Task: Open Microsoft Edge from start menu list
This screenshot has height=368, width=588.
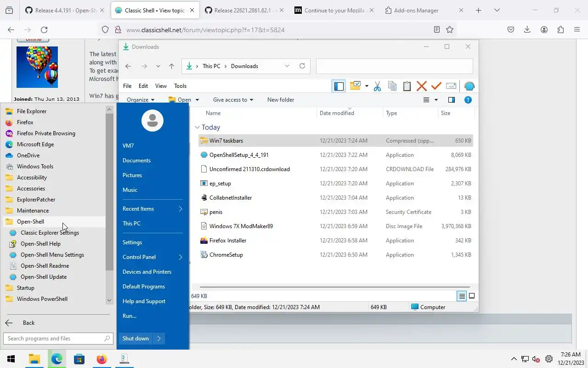Action: [55, 144]
